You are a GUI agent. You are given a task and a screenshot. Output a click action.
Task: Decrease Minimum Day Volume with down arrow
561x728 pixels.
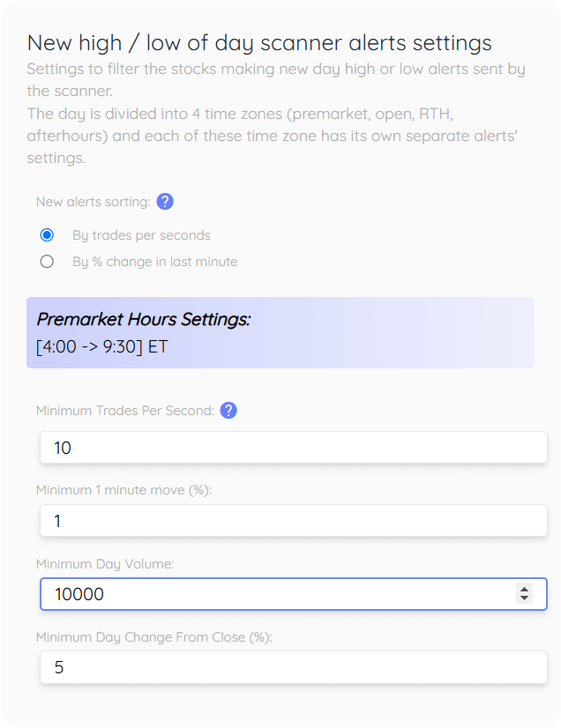pyautogui.click(x=524, y=598)
